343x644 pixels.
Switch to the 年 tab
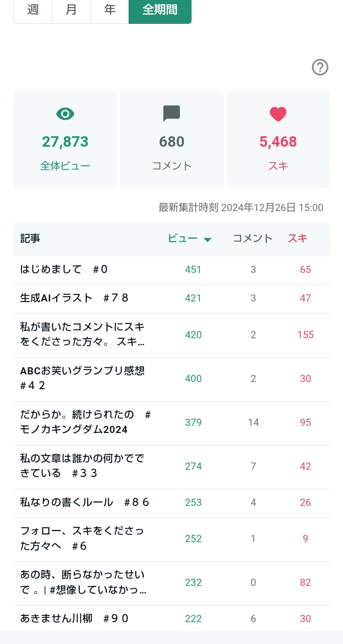coord(110,10)
